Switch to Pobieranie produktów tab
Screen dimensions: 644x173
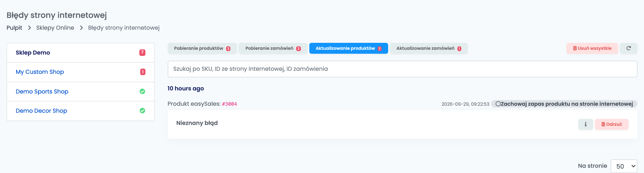(202, 48)
